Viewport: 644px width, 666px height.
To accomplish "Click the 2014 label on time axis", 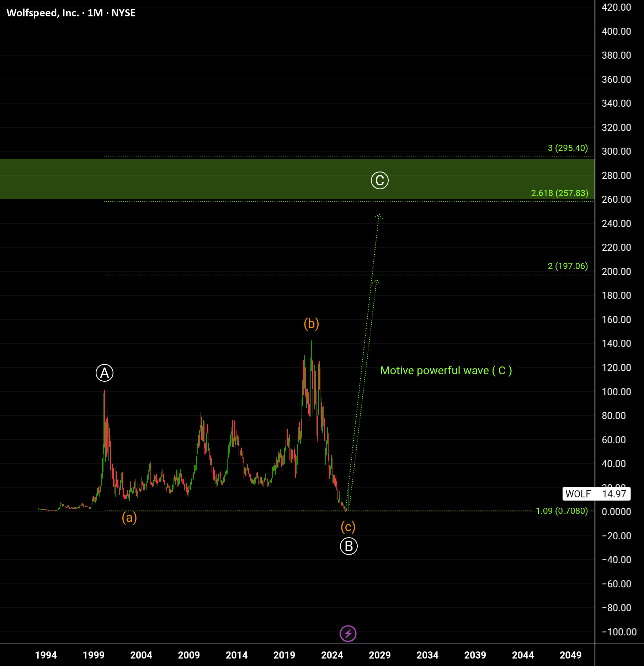I will click(236, 655).
